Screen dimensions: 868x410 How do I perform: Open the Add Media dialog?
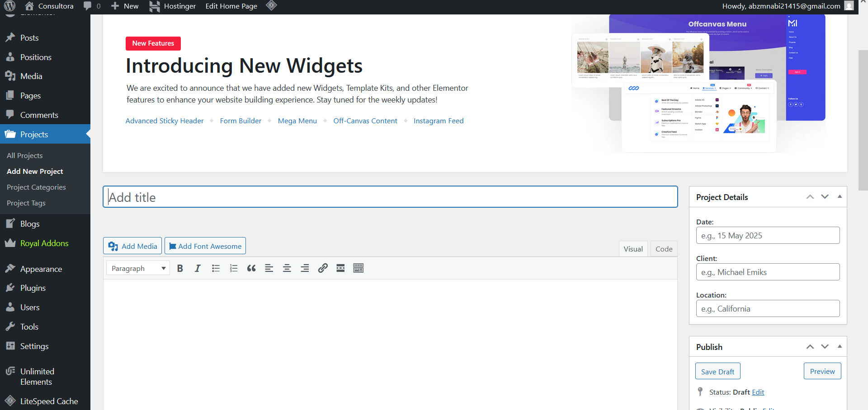(x=132, y=246)
